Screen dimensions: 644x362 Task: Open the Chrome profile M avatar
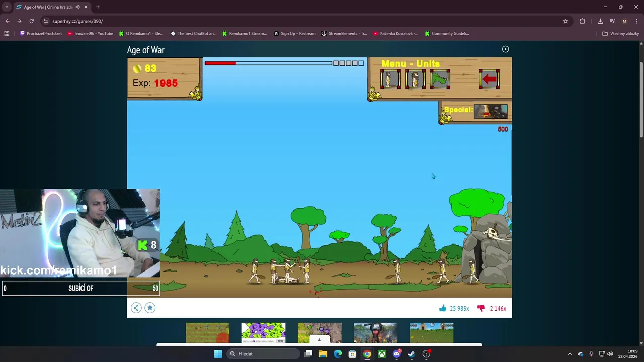(x=624, y=21)
